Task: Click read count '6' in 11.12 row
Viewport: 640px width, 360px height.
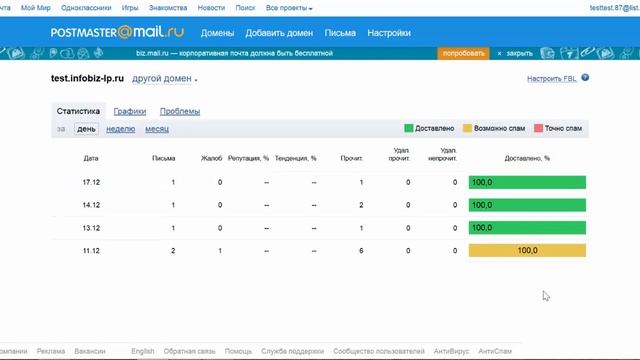Action: coord(361,251)
